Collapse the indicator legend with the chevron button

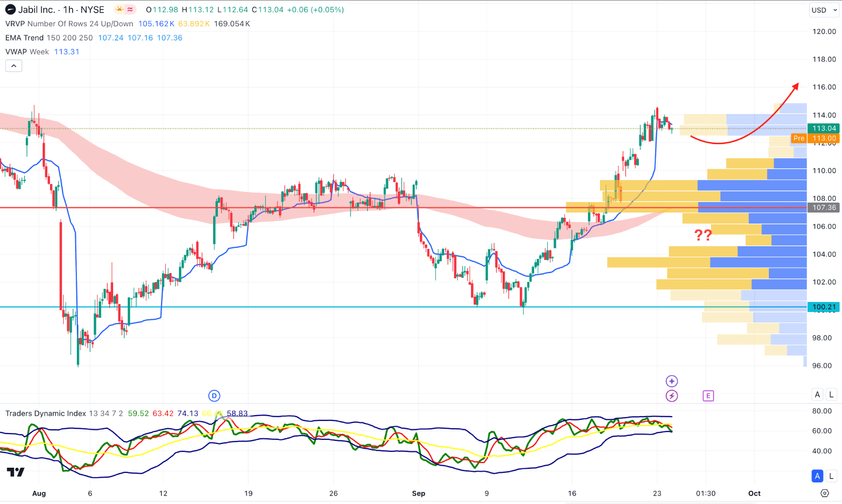coord(14,66)
